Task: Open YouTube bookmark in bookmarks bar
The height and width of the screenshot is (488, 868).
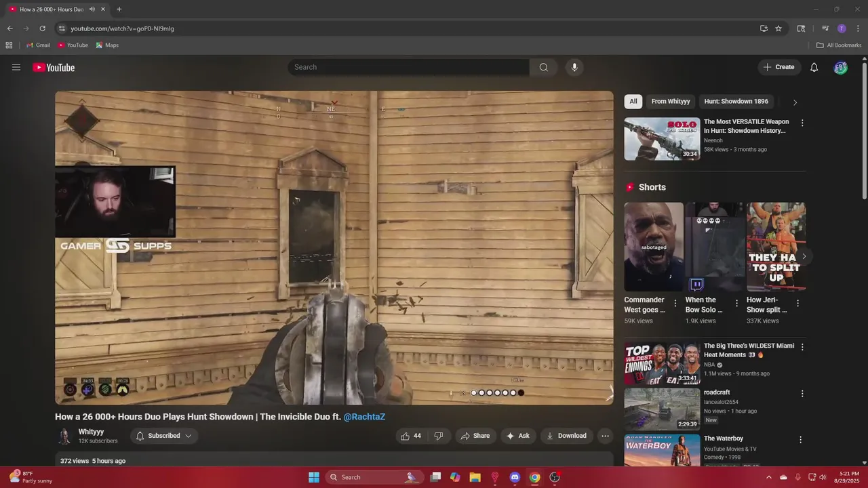Action: click(73, 45)
